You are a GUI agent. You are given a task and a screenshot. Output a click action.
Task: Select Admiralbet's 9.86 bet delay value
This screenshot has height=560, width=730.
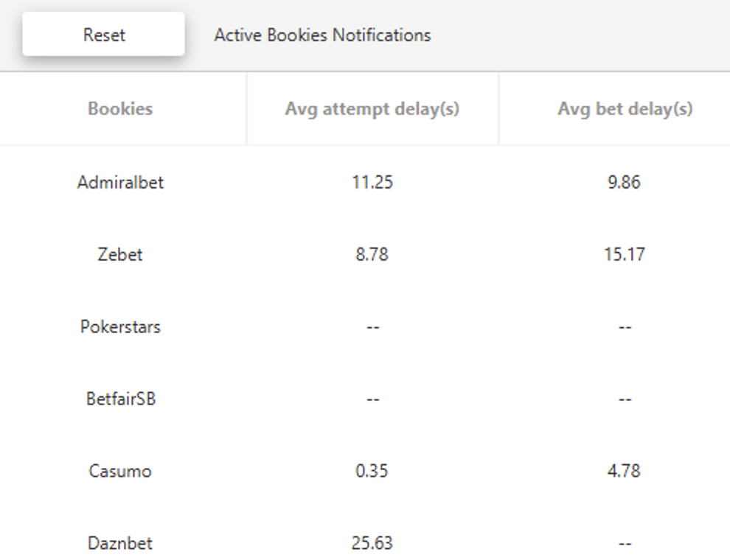click(624, 182)
